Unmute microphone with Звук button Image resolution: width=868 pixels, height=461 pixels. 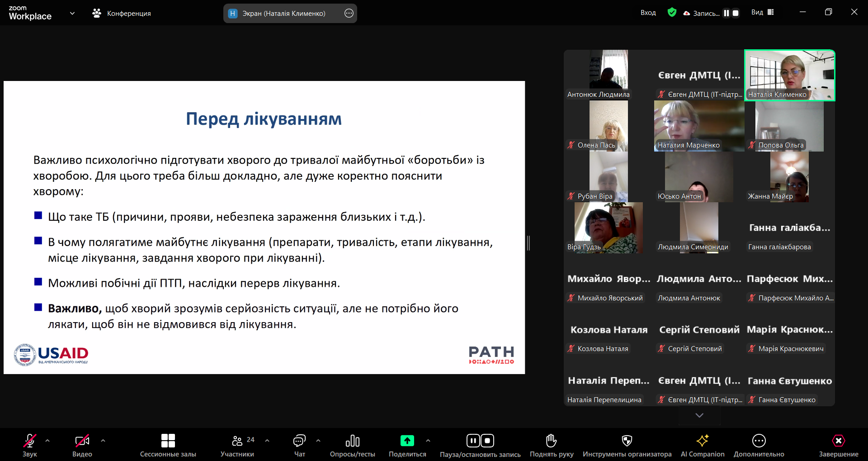[30, 441]
